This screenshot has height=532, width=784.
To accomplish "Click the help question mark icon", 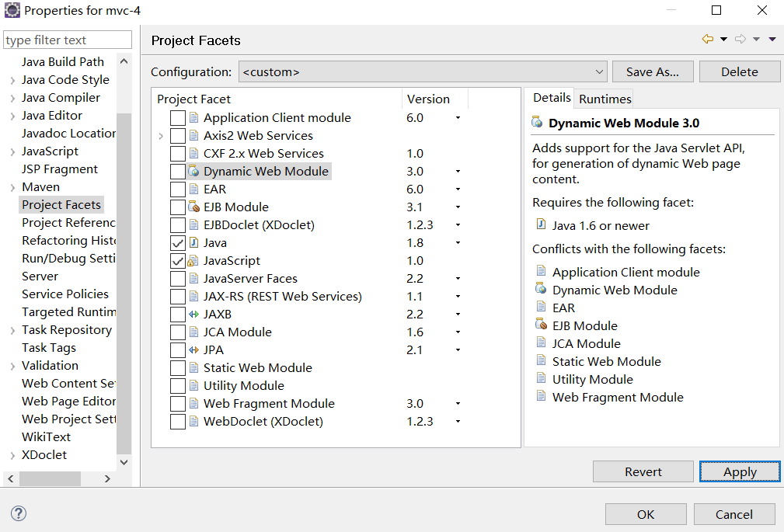I will [19, 513].
